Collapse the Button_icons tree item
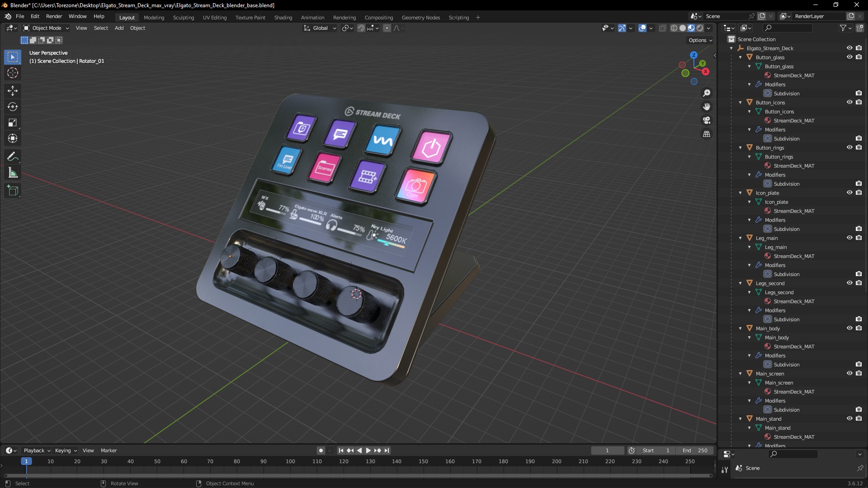 pyautogui.click(x=741, y=103)
